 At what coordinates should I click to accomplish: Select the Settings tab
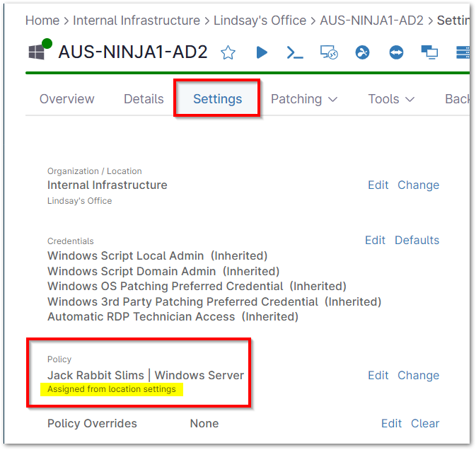click(x=217, y=99)
